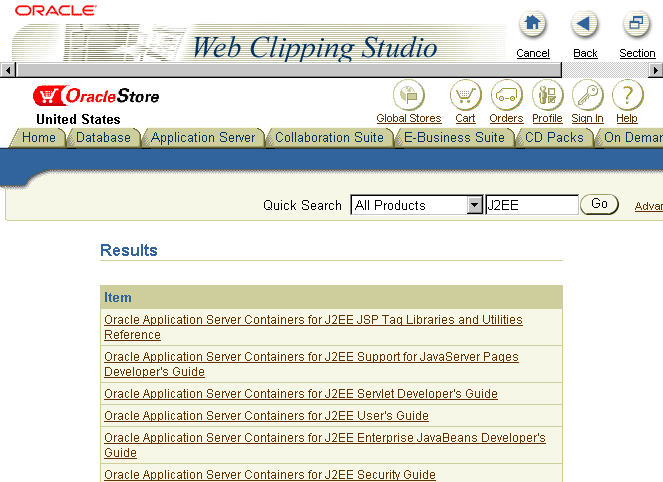Image resolution: width=663 pixels, height=482 pixels.
Task: Open J2EE JSP Tag Libraries Reference link
Action: pyautogui.click(x=313, y=327)
